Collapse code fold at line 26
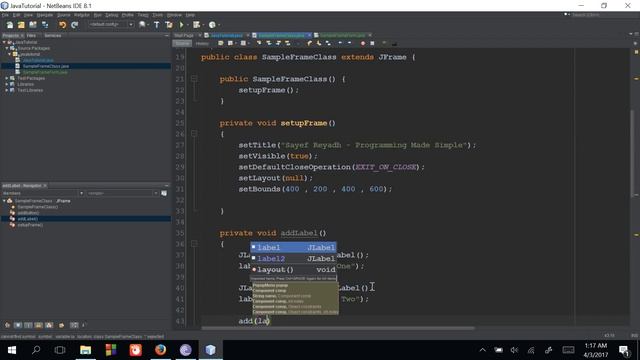 point(194,134)
